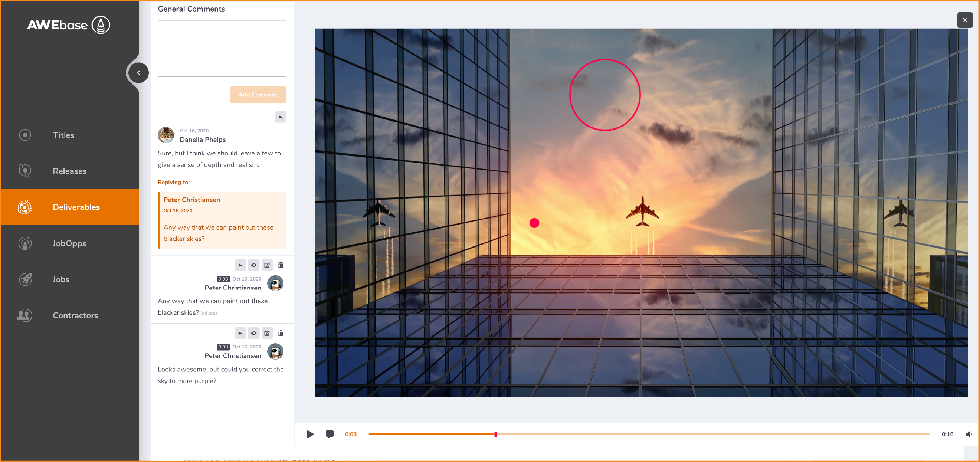Click the comment bubble icon beside play

click(330, 434)
